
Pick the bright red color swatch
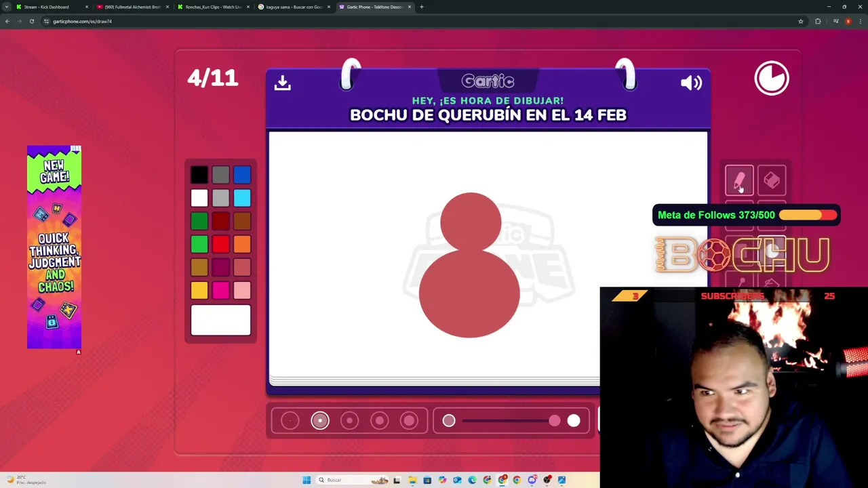pyautogui.click(x=220, y=244)
